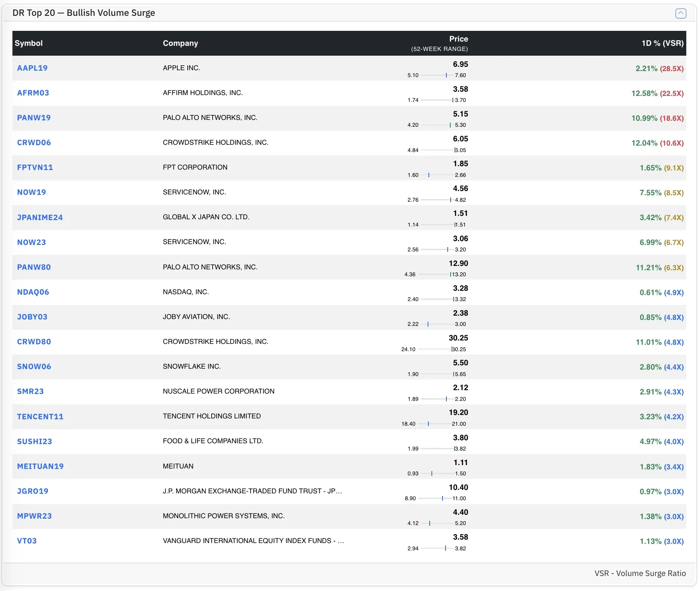Click the CRWD80 price 30.25
The image size is (700, 591).
point(458,338)
